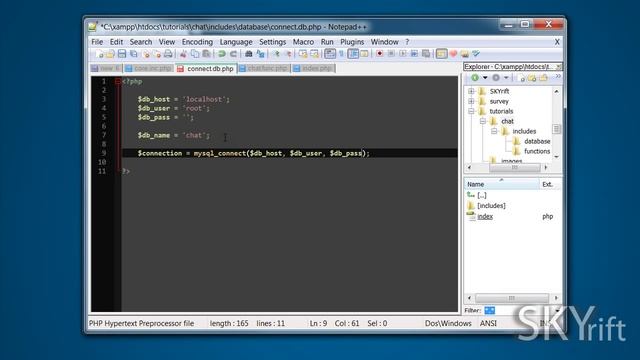The width and height of the screenshot is (640, 360).
Task: Click the Zoom Out toolbar icon
Action: tap(288, 54)
